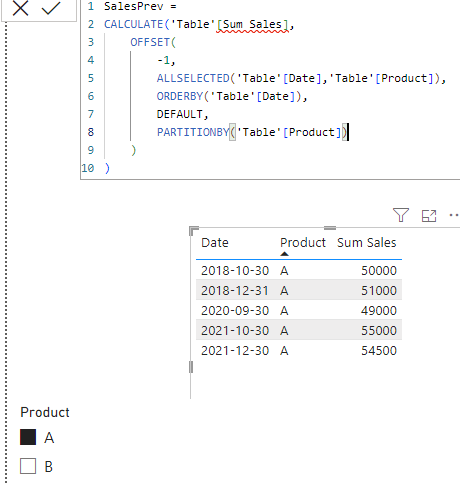Click DEFAULT keyword in formula line 7

click(180, 114)
